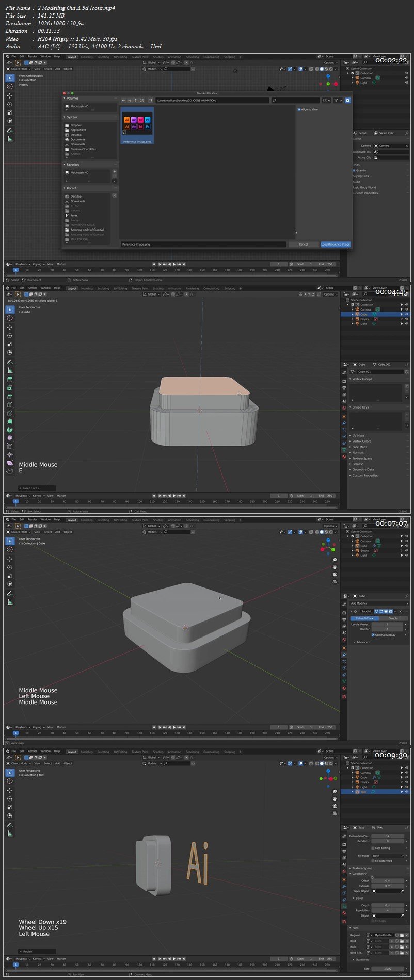Viewport: 414px width, 980px height.
Task: Toggle the Align to view checkbox
Action: click(299, 109)
